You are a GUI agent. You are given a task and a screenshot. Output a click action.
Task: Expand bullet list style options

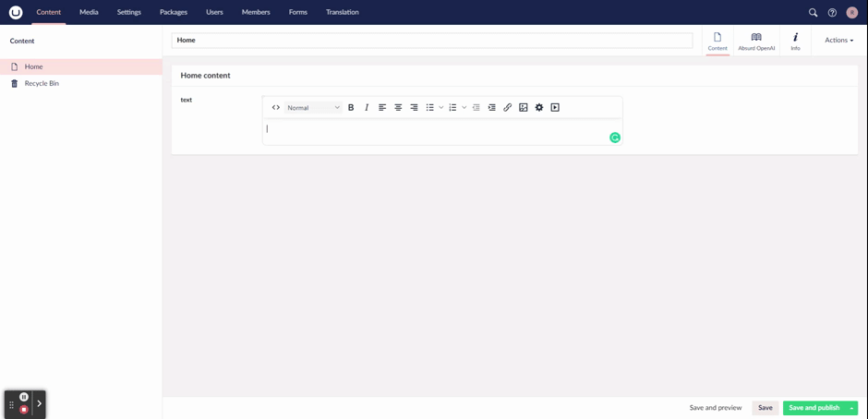click(441, 107)
